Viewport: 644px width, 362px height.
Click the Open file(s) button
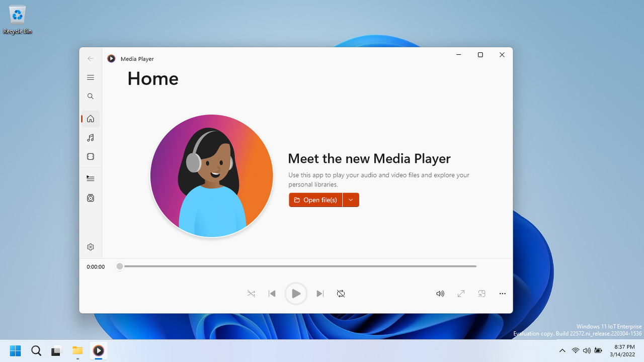pos(315,200)
